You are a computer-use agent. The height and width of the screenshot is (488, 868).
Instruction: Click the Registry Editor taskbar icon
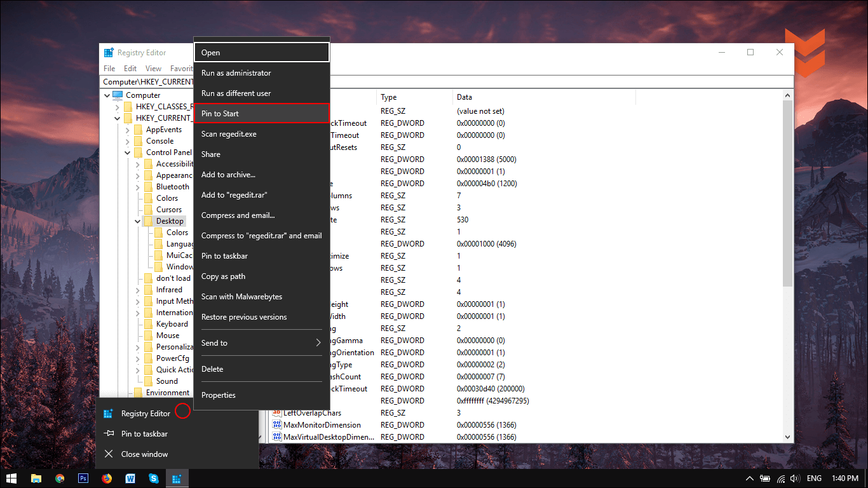click(177, 478)
